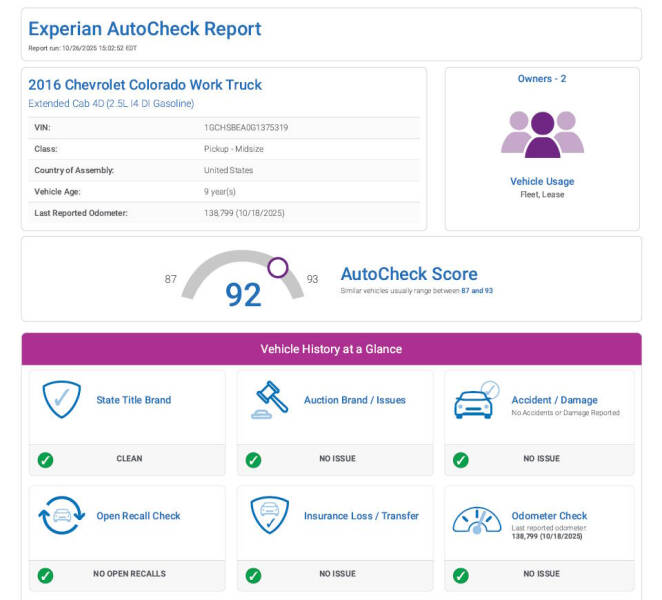This screenshot has width=662, height=600.
Task: Click the VIN number value
Action: (246, 128)
